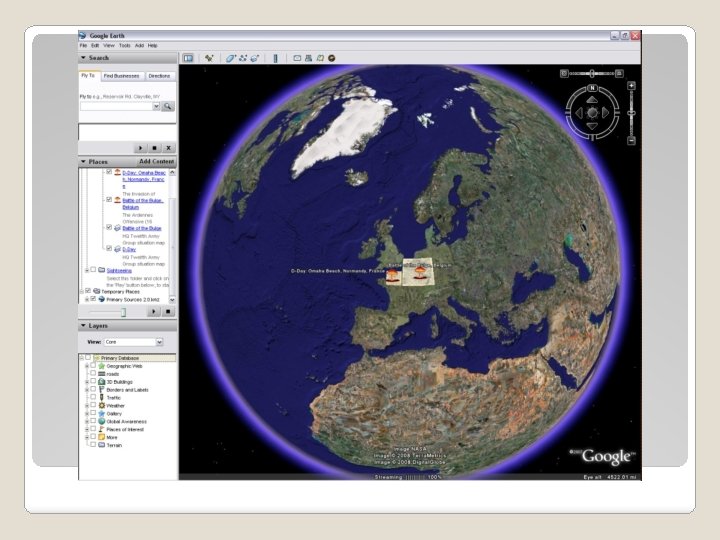Screen dimensions: 720x540
Task: Collapse the Primary Database tree node
Action: (x=82, y=358)
